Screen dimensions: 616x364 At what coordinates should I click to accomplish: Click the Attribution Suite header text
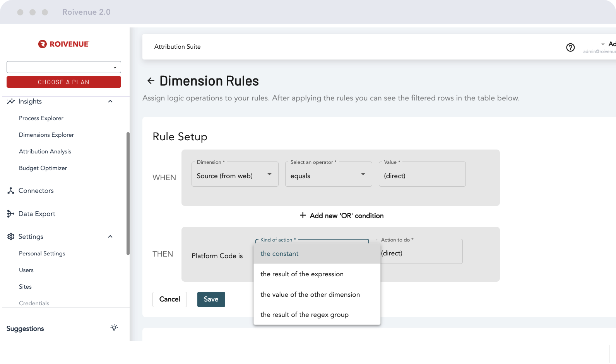[x=177, y=47]
